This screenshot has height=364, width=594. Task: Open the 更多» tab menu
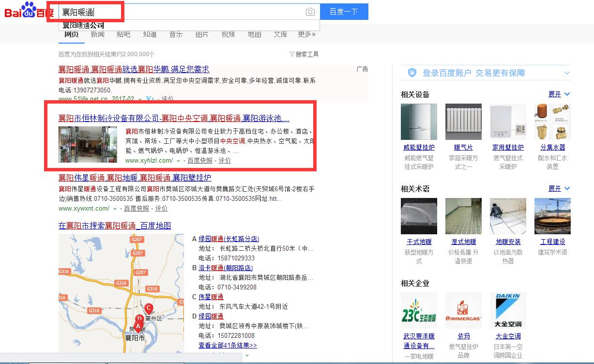point(306,34)
